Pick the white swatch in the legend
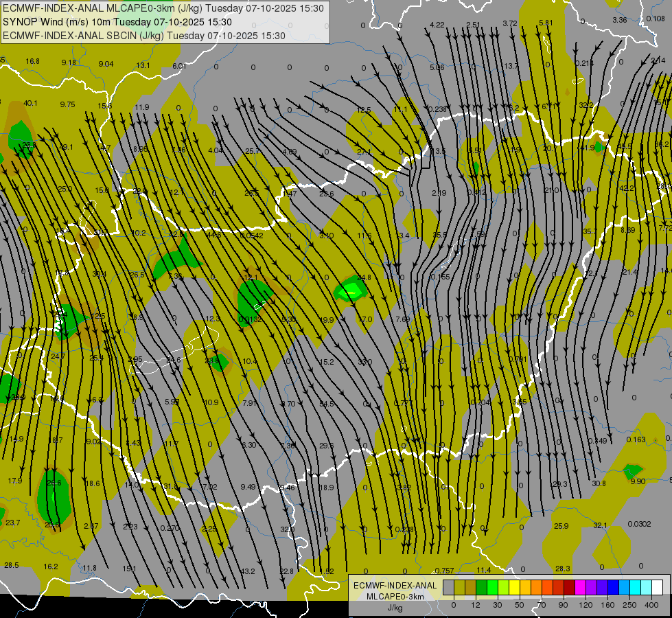672x618 pixels. (657, 588)
